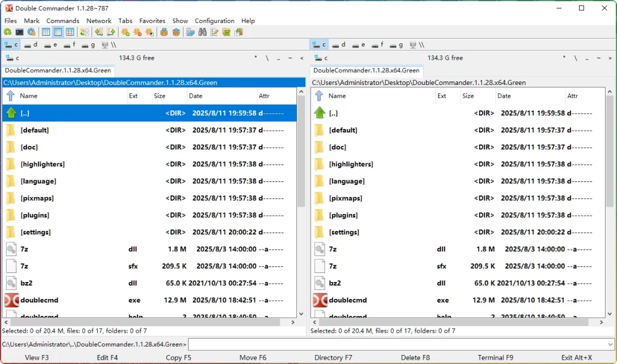Viewport: 617px width, 364px height.
Task: Click the blue documents toolbar icon left of binoculars
Action: coord(190,33)
